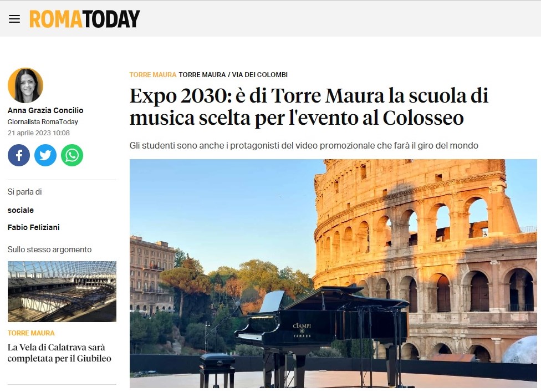The image size is (541, 392).
Task: Share article via WhatsApp
Action: [72, 155]
